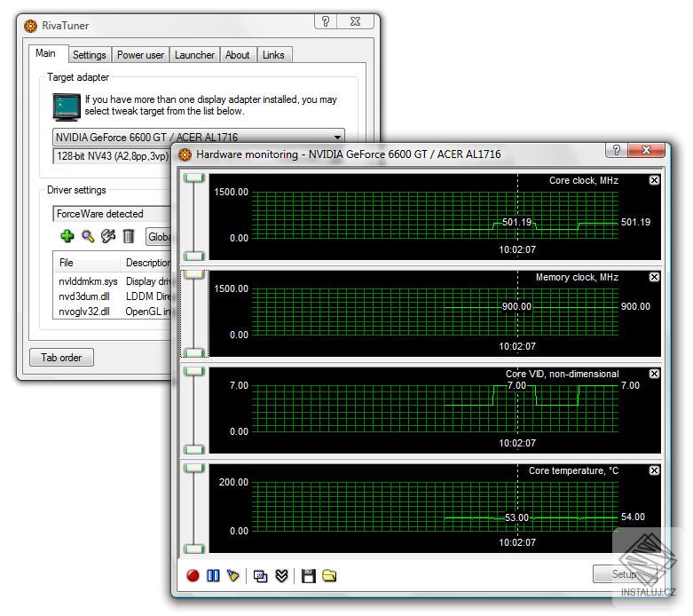Click bottom slider handle of Core clock graph

(194, 256)
